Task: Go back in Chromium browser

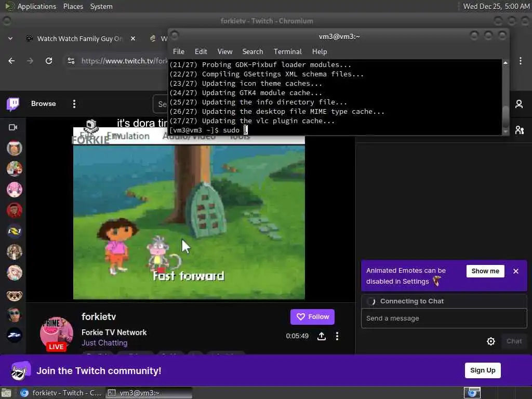Action: [11, 61]
